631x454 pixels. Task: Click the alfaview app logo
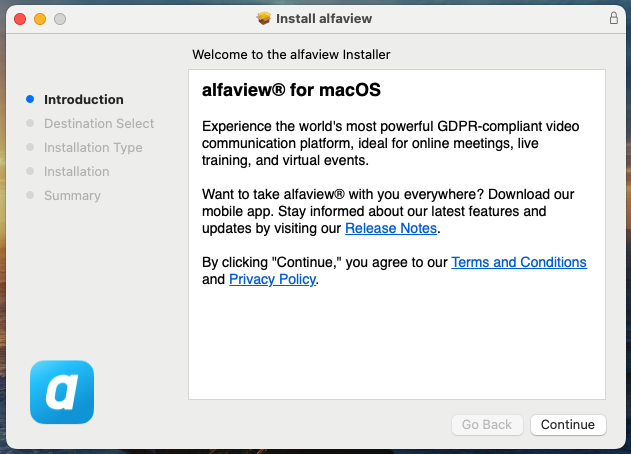coord(62,392)
